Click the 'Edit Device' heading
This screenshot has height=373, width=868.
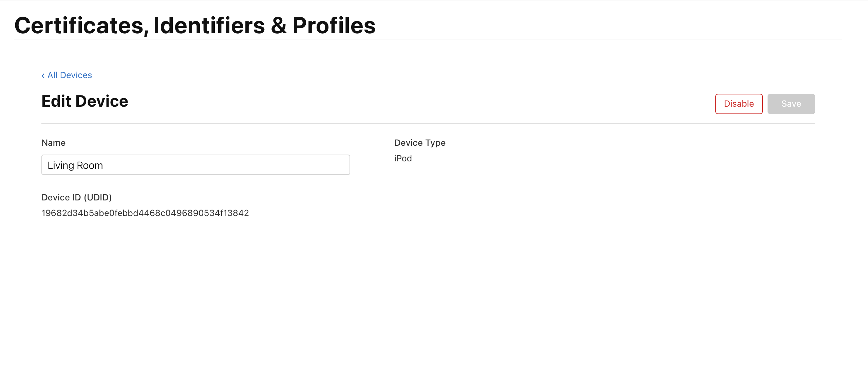point(84,101)
